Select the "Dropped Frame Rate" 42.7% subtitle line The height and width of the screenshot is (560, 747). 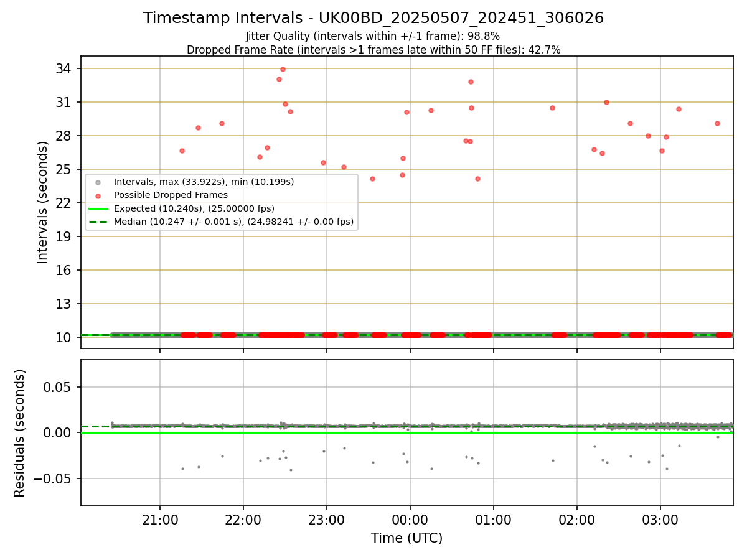(374, 50)
